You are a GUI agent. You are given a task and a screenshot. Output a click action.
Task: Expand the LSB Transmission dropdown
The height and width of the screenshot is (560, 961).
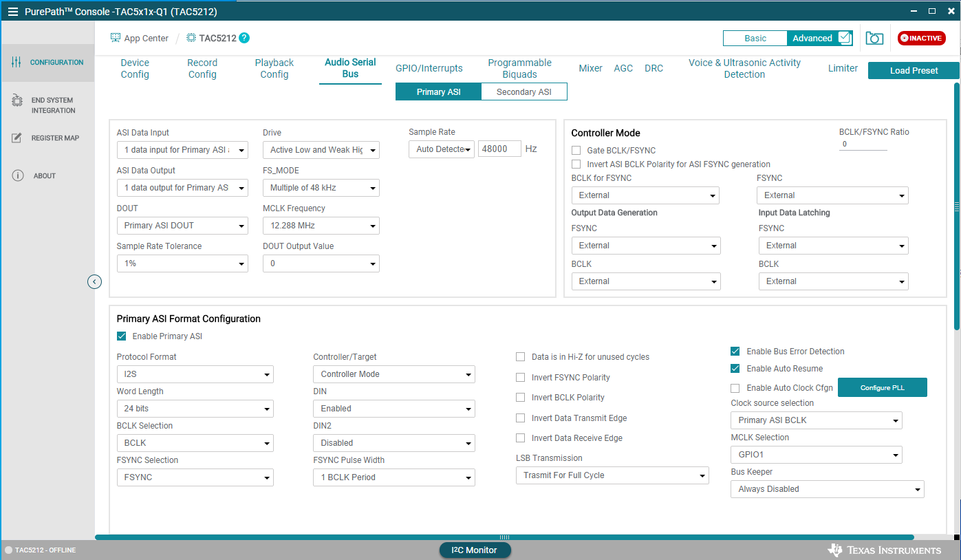point(612,475)
